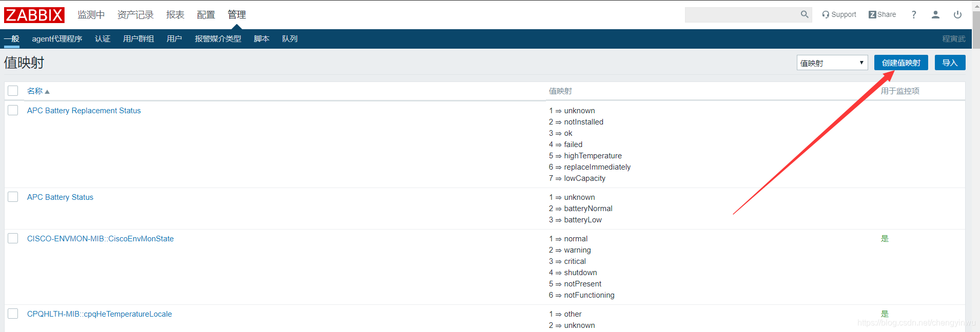Sort by the 名称 column header
The width and height of the screenshot is (980, 332).
click(38, 91)
